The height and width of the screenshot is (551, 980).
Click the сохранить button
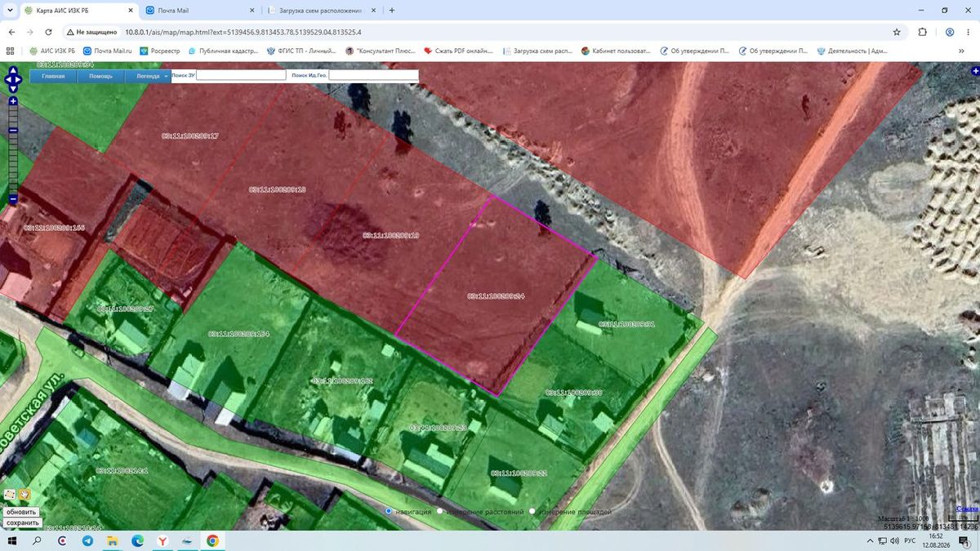[x=23, y=522]
